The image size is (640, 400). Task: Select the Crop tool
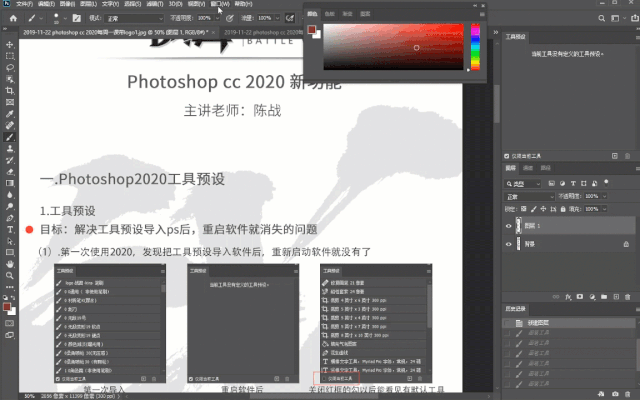pos(10,91)
